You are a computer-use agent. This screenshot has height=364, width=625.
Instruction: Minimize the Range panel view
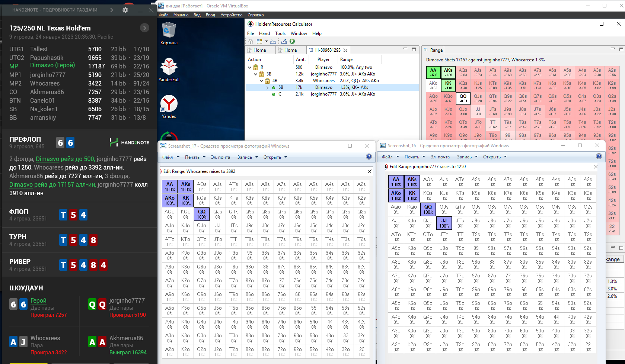click(612, 49)
